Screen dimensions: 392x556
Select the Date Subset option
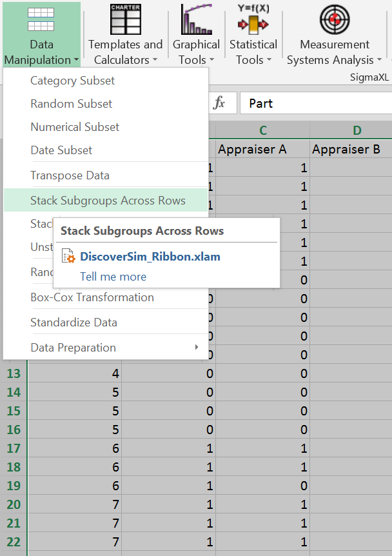(x=61, y=150)
